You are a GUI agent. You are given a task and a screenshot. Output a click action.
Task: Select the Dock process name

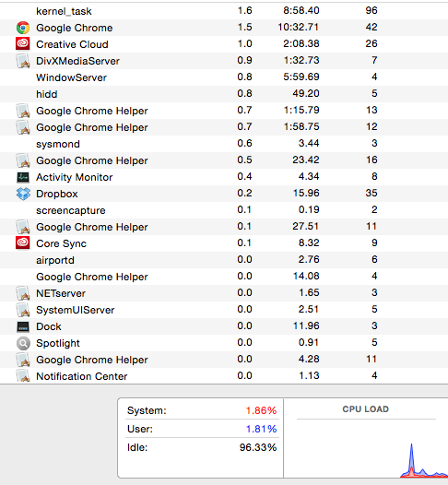tap(49, 326)
